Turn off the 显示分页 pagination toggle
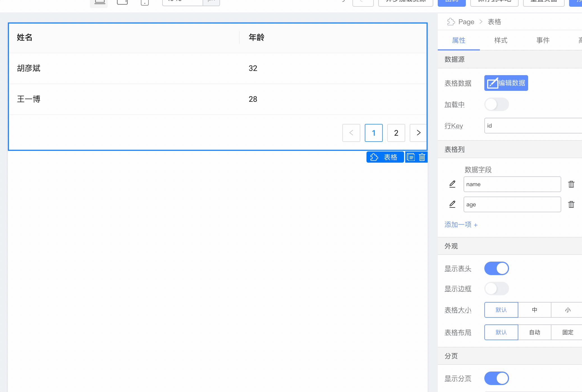This screenshot has width=582, height=392. pyautogui.click(x=496, y=378)
